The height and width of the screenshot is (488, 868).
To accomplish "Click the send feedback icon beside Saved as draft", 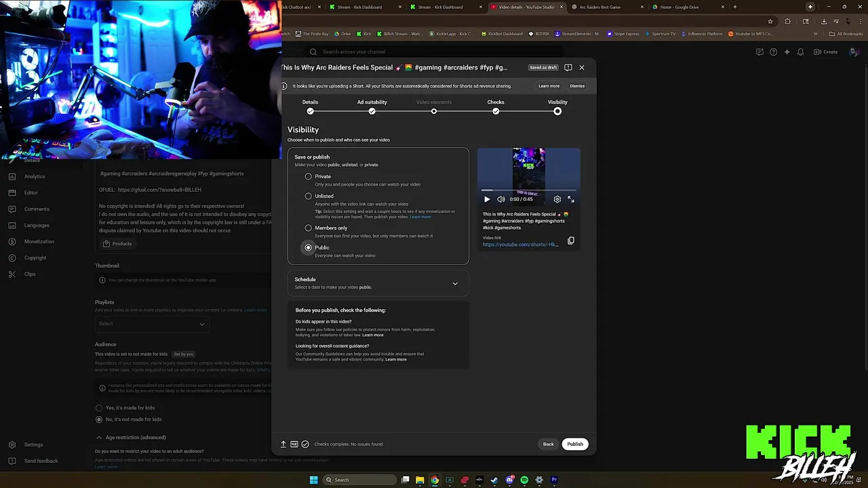I will click(568, 68).
